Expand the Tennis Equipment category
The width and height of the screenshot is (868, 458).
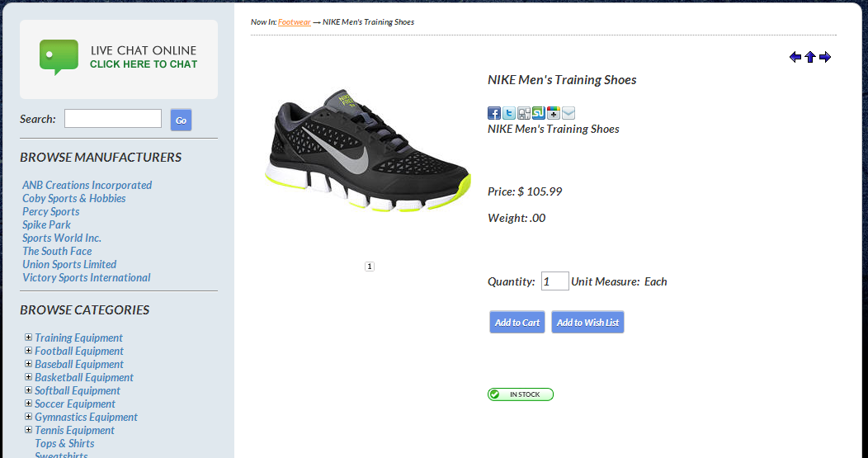29,430
